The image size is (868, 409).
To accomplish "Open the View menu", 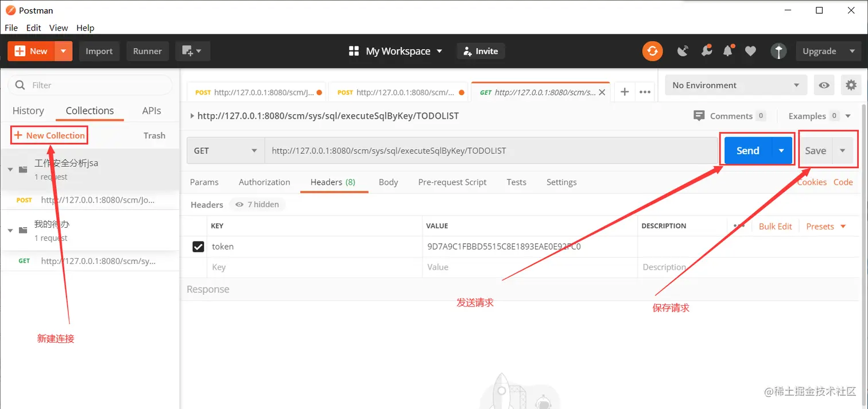I will click(x=59, y=28).
